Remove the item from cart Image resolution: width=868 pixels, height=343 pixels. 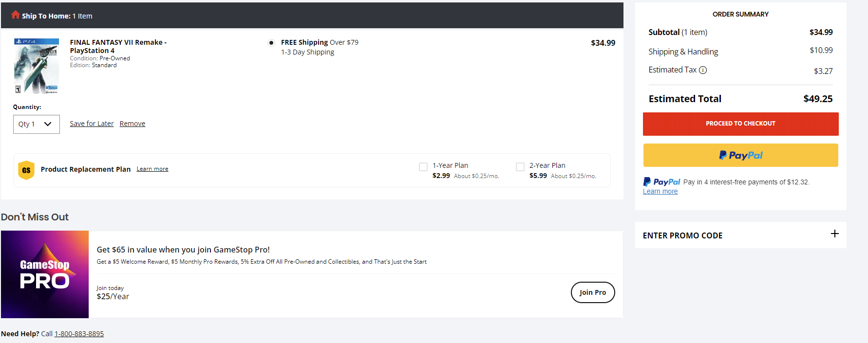point(132,124)
